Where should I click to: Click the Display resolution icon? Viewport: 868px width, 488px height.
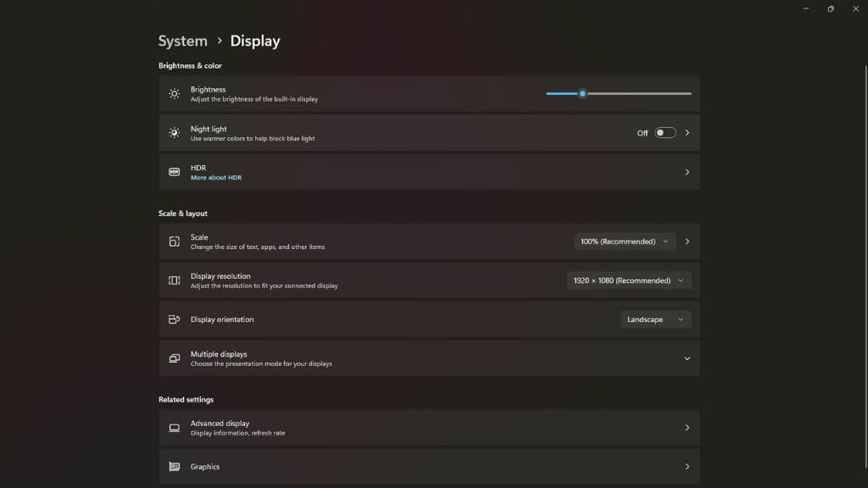click(174, 280)
